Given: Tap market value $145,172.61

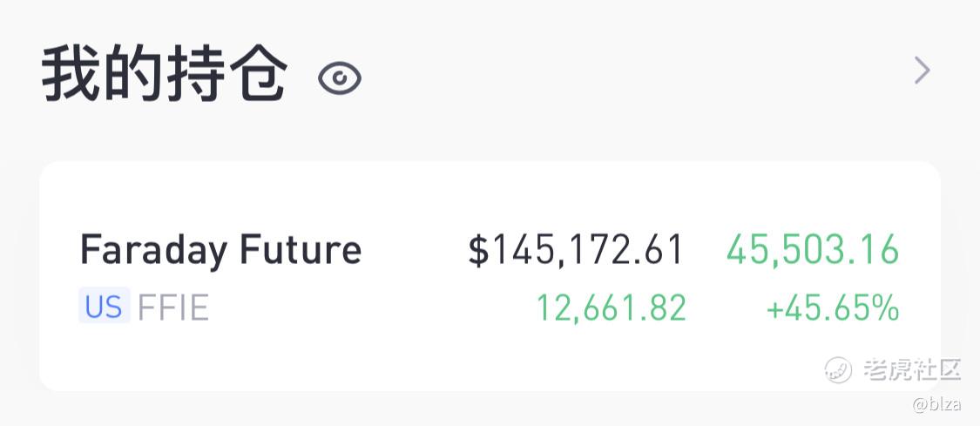Looking at the screenshot, I should coord(575,250).
